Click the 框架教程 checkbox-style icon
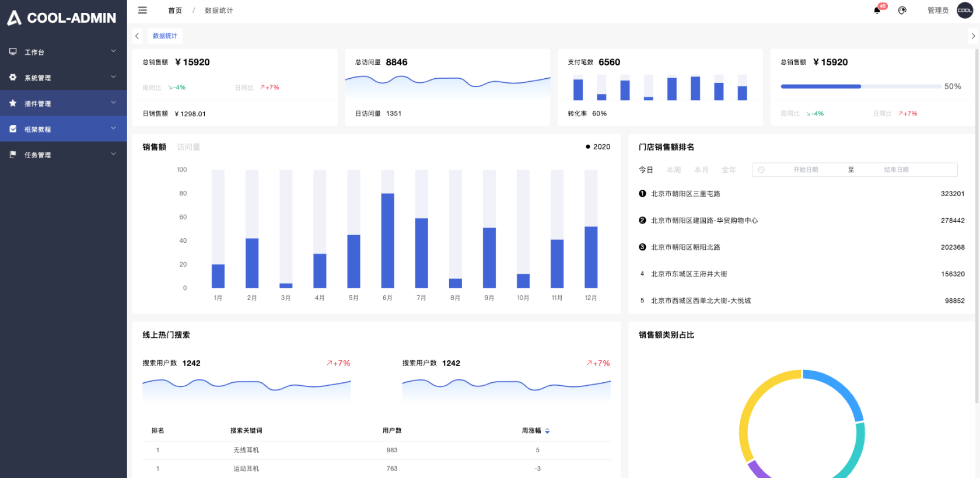 click(13, 128)
